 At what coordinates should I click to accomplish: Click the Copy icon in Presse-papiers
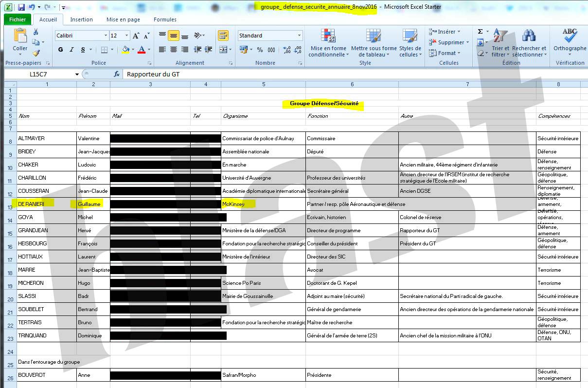[x=36, y=42]
